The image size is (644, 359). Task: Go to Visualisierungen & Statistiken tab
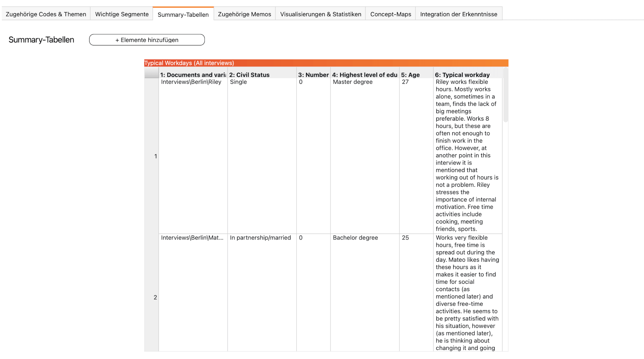pos(321,14)
